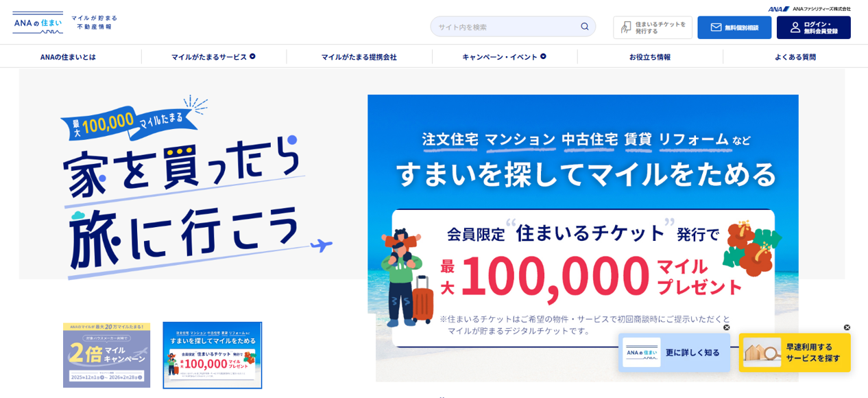Click the user icon on login button
This screenshot has width=868, height=398.
(x=795, y=27)
